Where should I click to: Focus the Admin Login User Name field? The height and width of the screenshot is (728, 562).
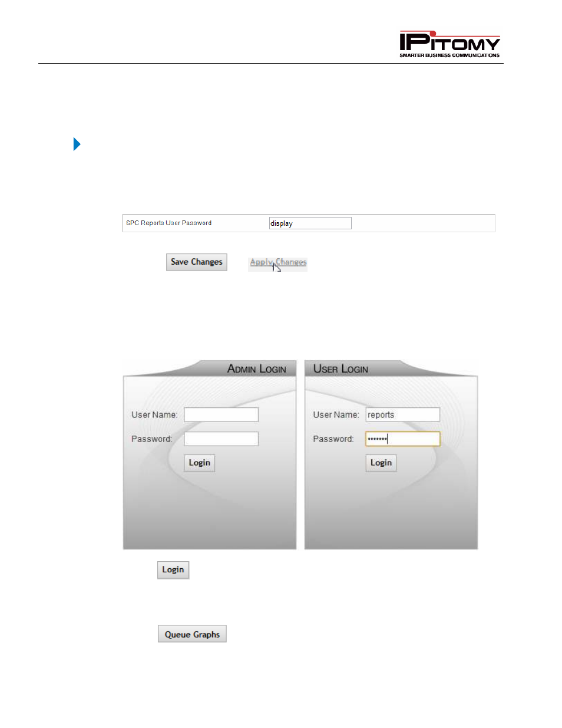point(221,414)
